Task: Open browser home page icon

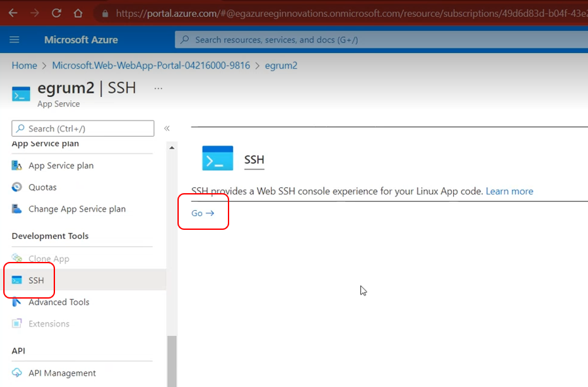Action: click(78, 13)
